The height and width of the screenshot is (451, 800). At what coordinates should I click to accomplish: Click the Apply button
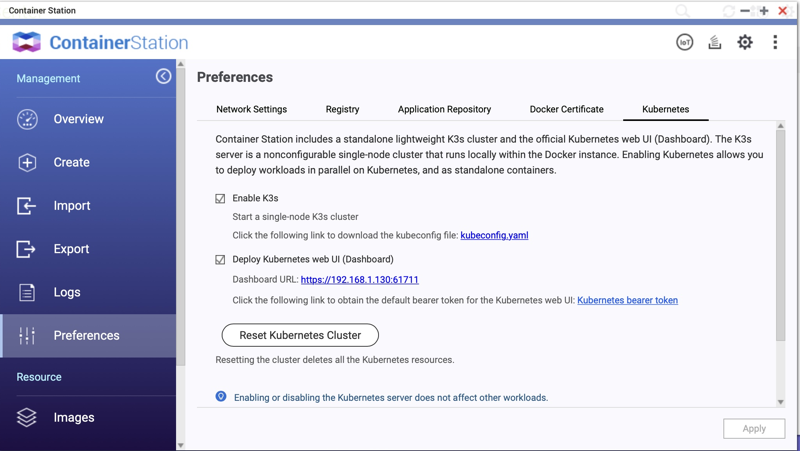[x=754, y=429]
